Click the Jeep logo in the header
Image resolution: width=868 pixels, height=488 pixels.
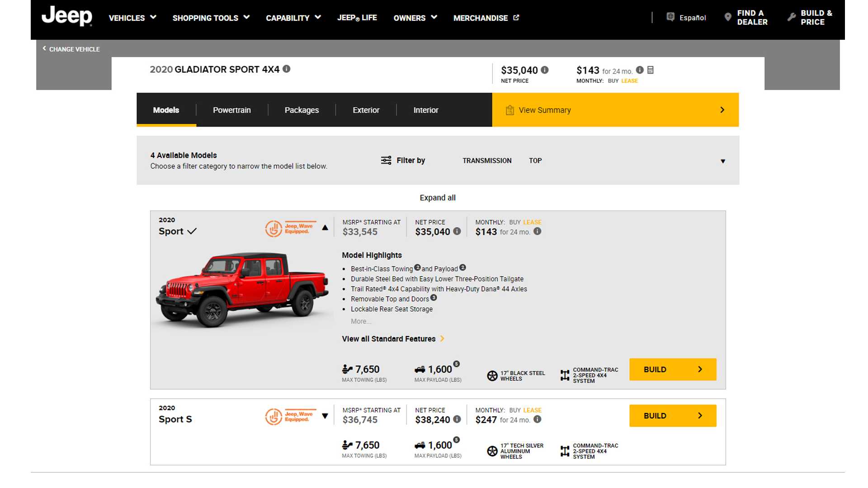(x=67, y=16)
